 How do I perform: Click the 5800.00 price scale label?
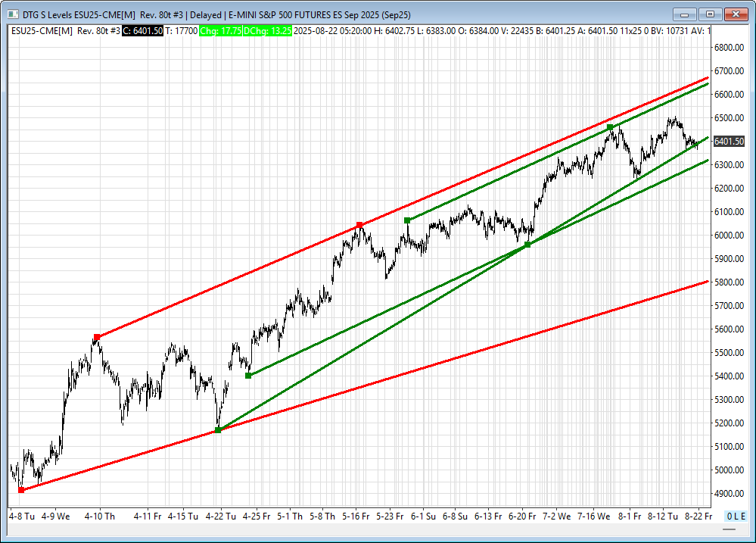729,282
